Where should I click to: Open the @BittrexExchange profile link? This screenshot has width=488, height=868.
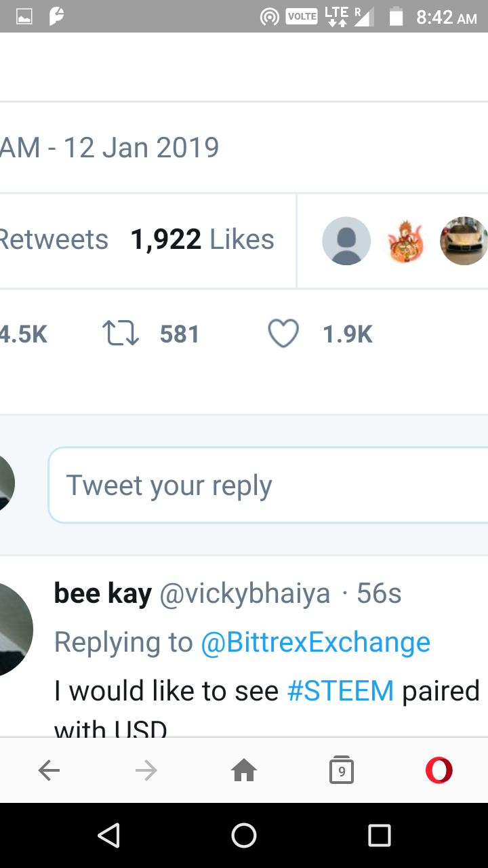tap(315, 642)
